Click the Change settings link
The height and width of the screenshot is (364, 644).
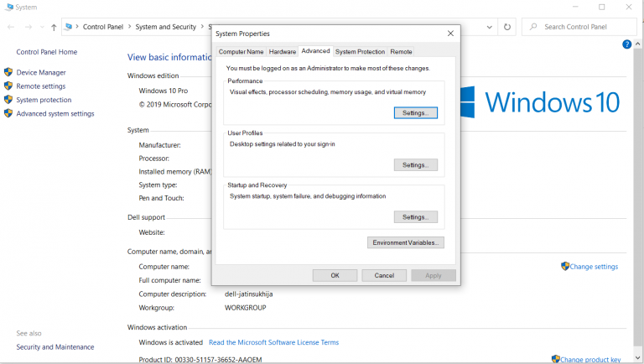coord(594,267)
